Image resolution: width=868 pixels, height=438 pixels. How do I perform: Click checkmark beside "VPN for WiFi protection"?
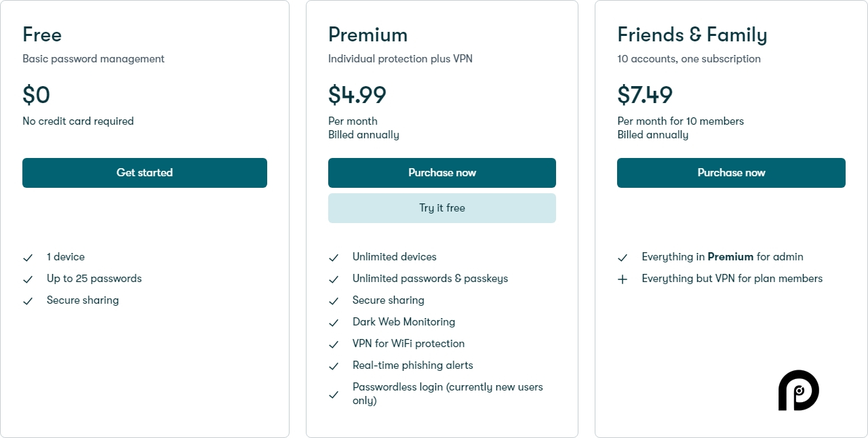click(x=334, y=344)
